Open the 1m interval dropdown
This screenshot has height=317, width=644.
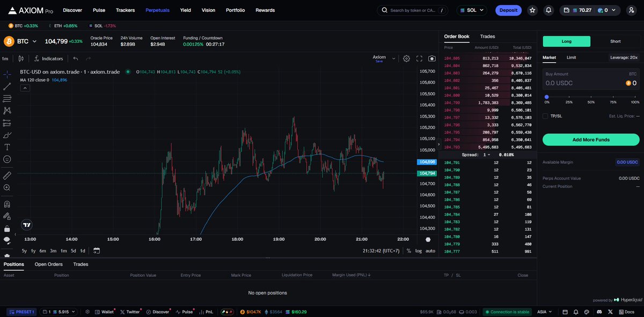pos(5,58)
